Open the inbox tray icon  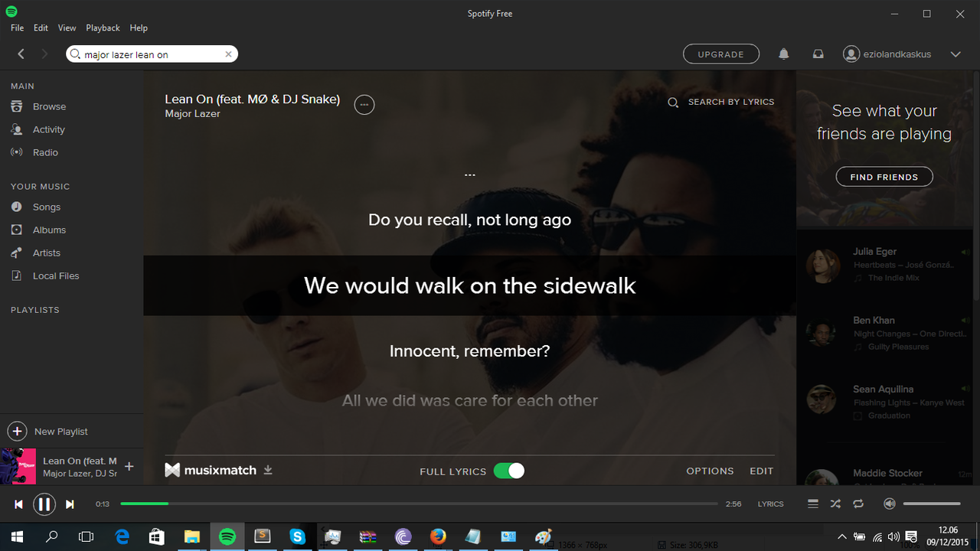[818, 54]
